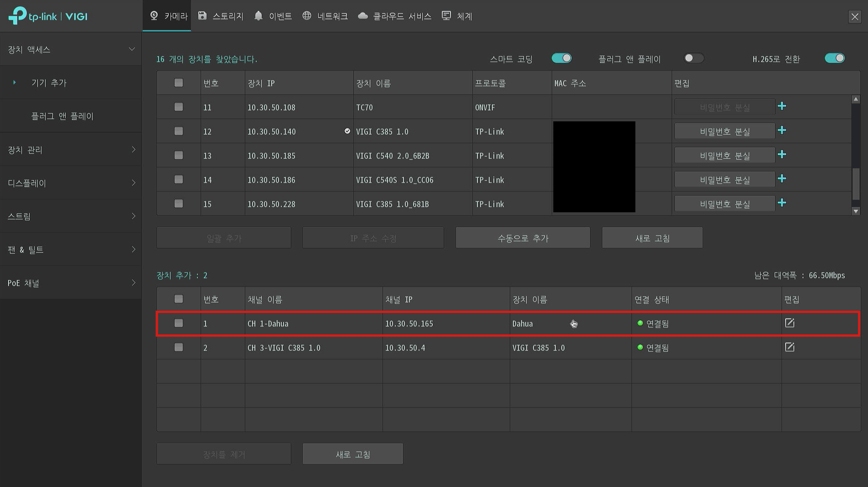The image size is (868, 487).
Task: Select 플러그 앤 플레이 in sidebar
Action: tap(71, 116)
